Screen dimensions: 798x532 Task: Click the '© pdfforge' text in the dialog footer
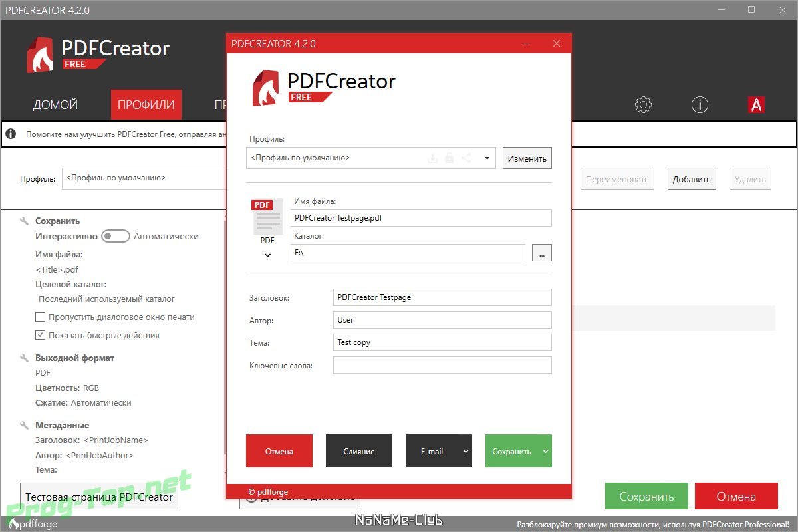[x=268, y=492]
